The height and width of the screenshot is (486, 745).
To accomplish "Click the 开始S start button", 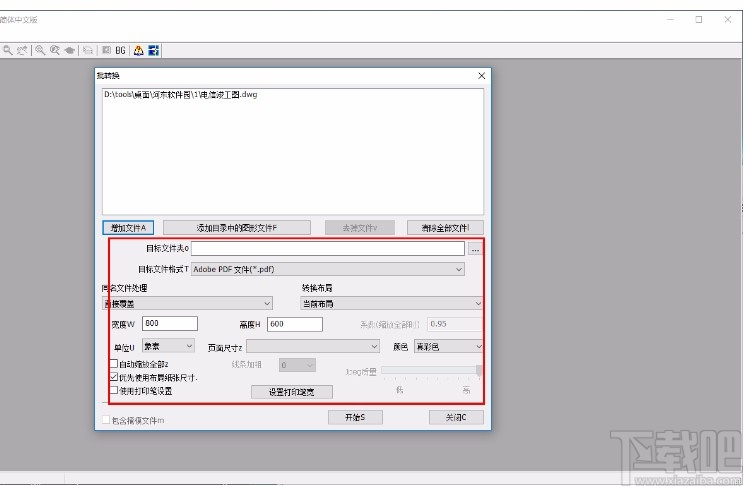I will click(x=355, y=417).
